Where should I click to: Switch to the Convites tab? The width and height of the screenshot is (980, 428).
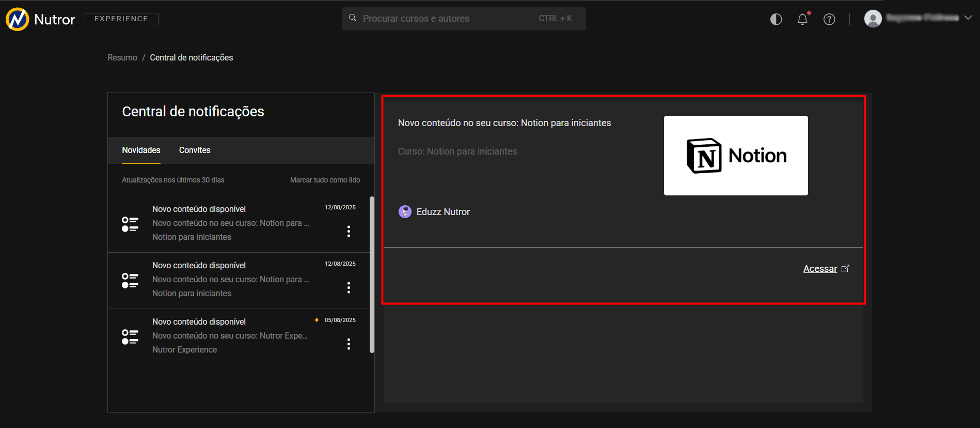[195, 150]
